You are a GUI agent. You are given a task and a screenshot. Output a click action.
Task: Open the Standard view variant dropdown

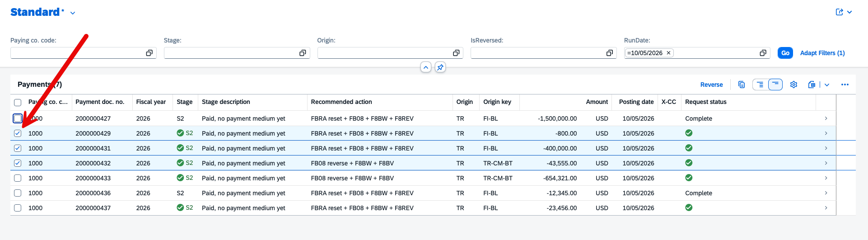[73, 13]
